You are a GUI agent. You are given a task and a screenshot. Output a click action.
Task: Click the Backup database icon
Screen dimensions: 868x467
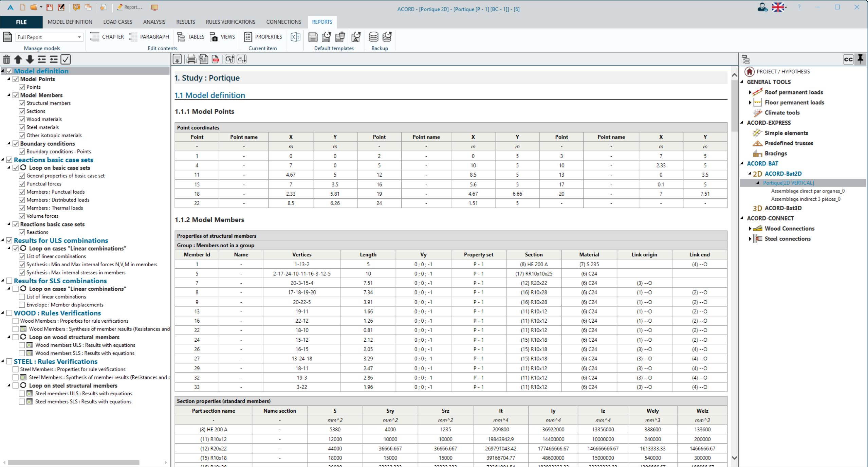(373, 37)
